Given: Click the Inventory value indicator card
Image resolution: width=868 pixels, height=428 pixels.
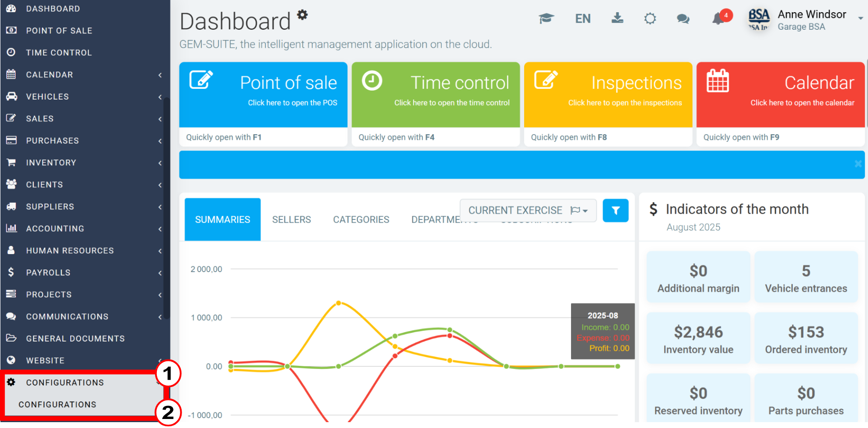Looking at the screenshot, I should click(698, 338).
